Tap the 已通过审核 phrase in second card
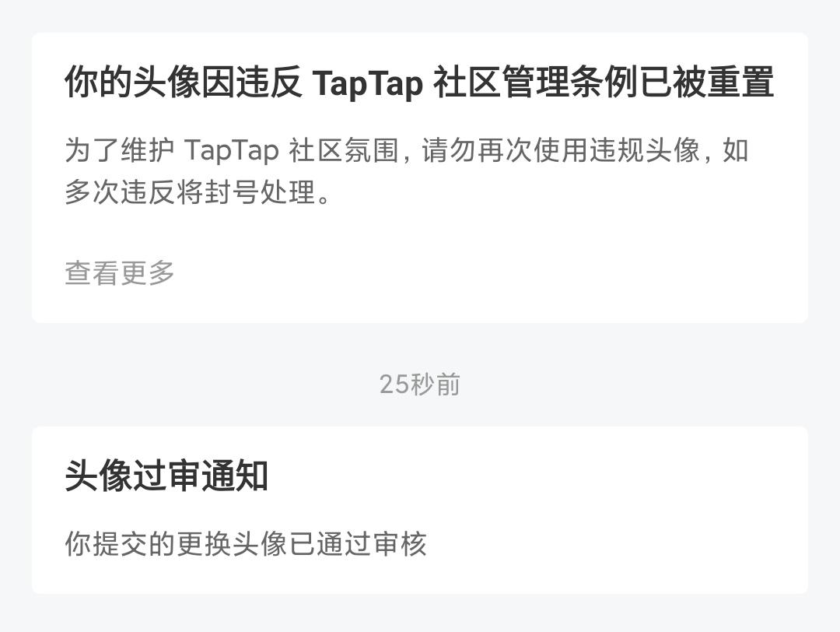 (x=358, y=543)
